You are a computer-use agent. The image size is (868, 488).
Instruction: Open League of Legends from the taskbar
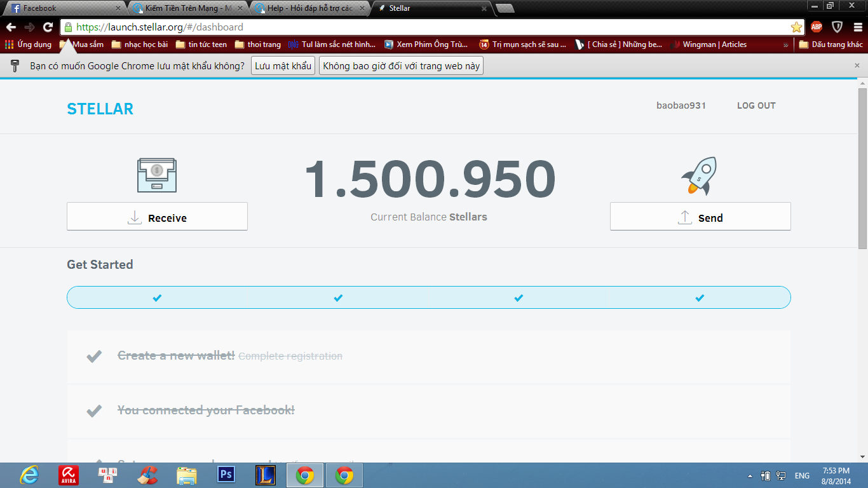(265, 475)
